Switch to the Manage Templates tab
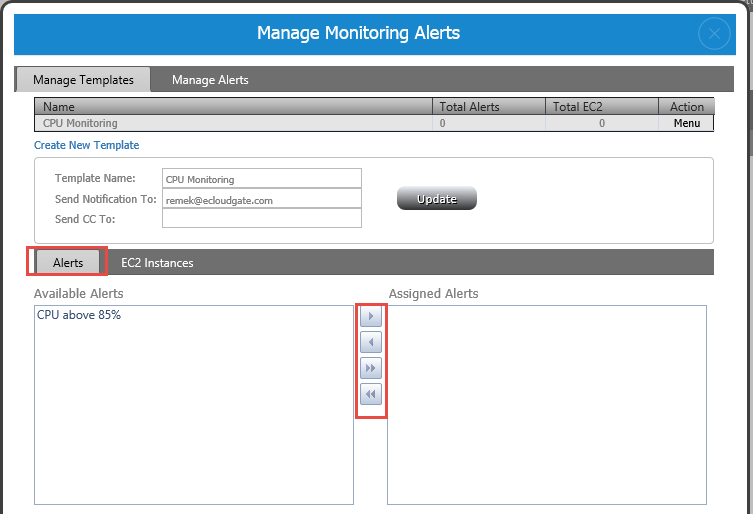Screen dimensions: 753x514 pyautogui.click(x=83, y=80)
